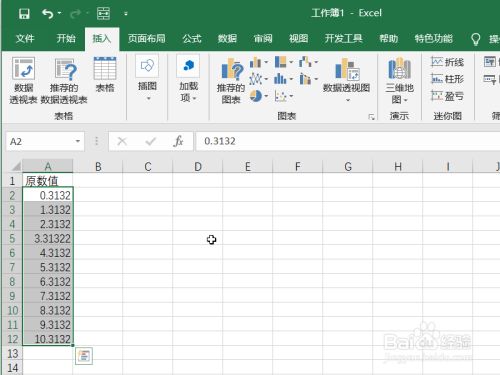Image resolution: width=500 pixels, height=375 pixels.
Task: Open the Name Box dropdown arrow
Action: (78, 141)
